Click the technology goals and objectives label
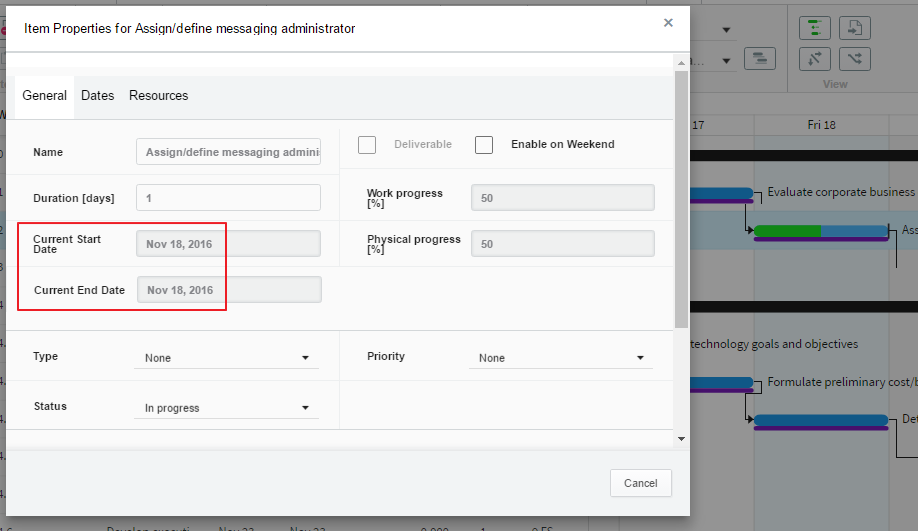This screenshot has height=531, width=918. click(774, 344)
